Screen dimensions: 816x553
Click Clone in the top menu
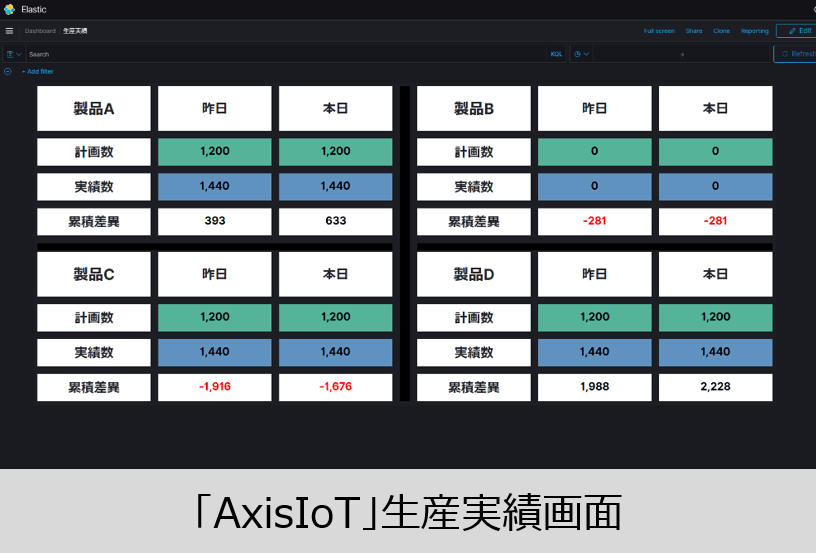[x=721, y=31]
